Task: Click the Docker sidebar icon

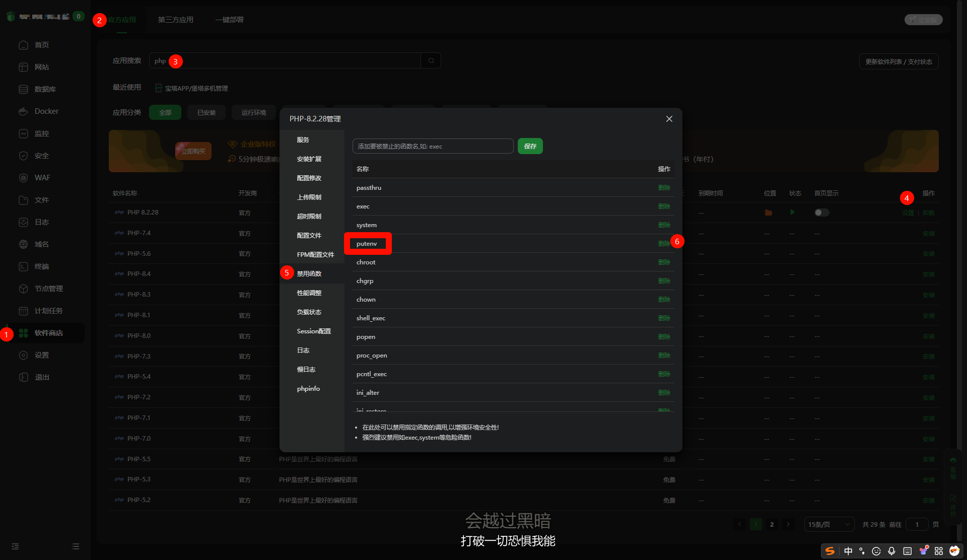Action: [x=23, y=111]
